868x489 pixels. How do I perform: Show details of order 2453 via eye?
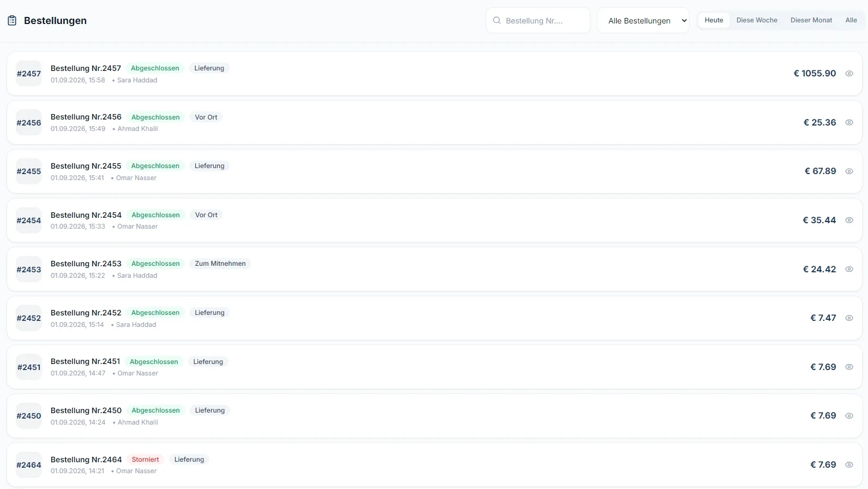click(x=849, y=269)
